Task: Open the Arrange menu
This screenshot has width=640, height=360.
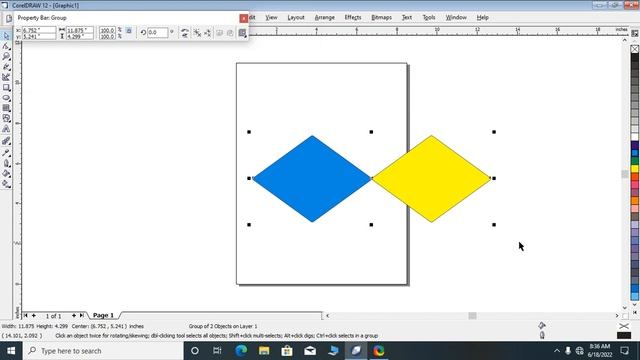Action: [325, 18]
